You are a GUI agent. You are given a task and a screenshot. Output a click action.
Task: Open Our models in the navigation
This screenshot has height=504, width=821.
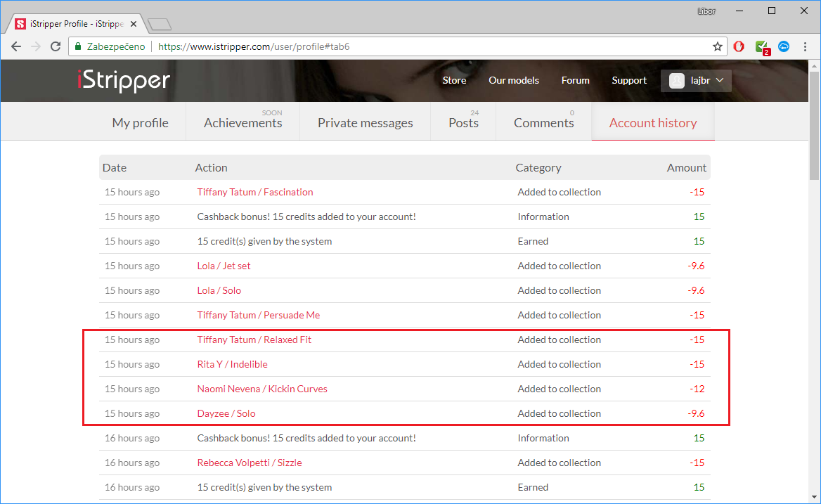point(514,80)
